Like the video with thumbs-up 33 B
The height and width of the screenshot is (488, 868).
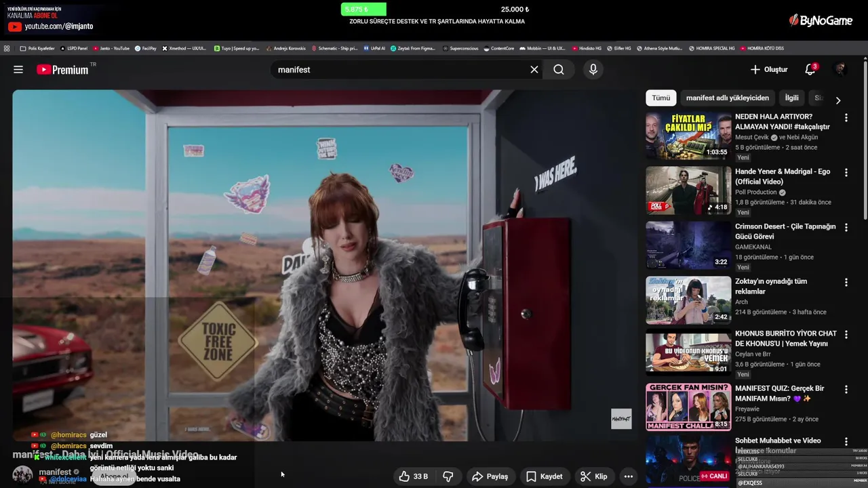(x=412, y=476)
